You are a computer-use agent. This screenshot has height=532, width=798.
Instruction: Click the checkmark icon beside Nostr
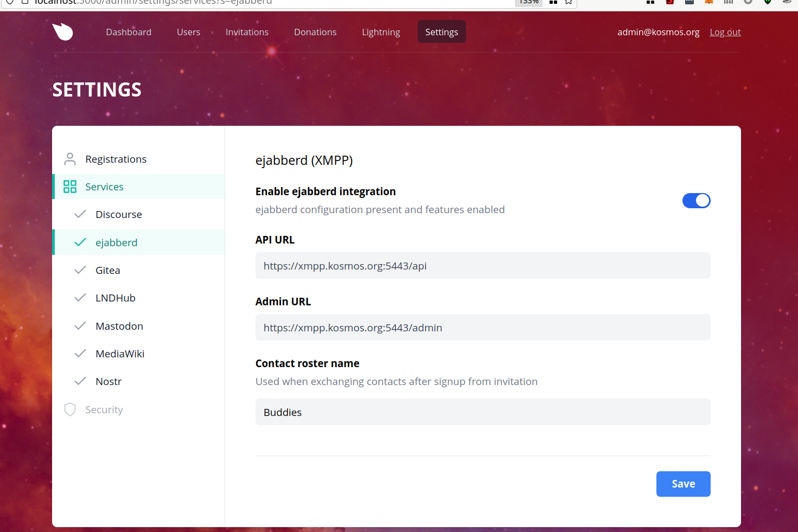pyautogui.click(x=80, y=381)
